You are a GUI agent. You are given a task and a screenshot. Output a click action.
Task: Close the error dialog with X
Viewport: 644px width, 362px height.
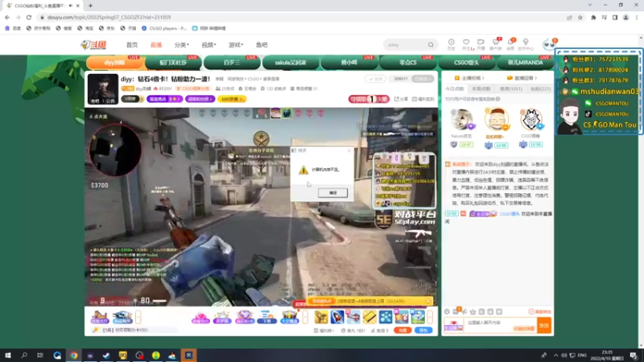click(349, 150)
